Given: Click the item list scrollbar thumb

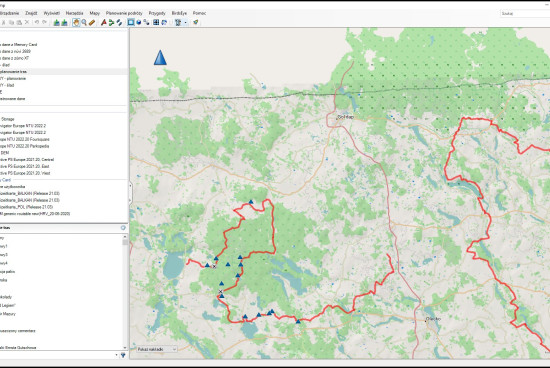Looking at the screenshot, I should (x=125, y=242).
